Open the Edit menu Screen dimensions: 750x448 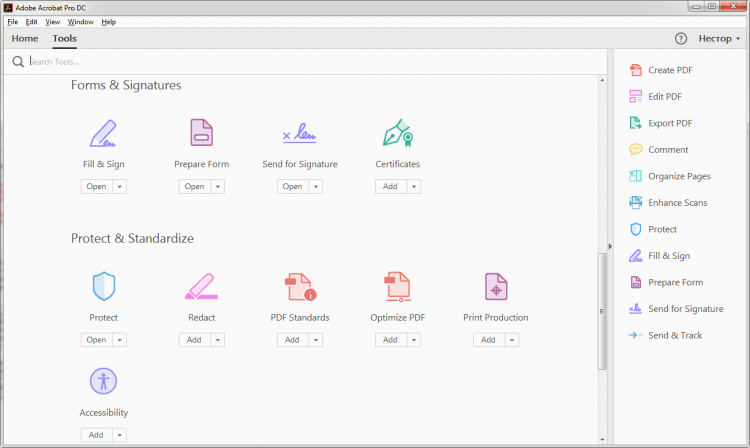(x=32, y=22)
